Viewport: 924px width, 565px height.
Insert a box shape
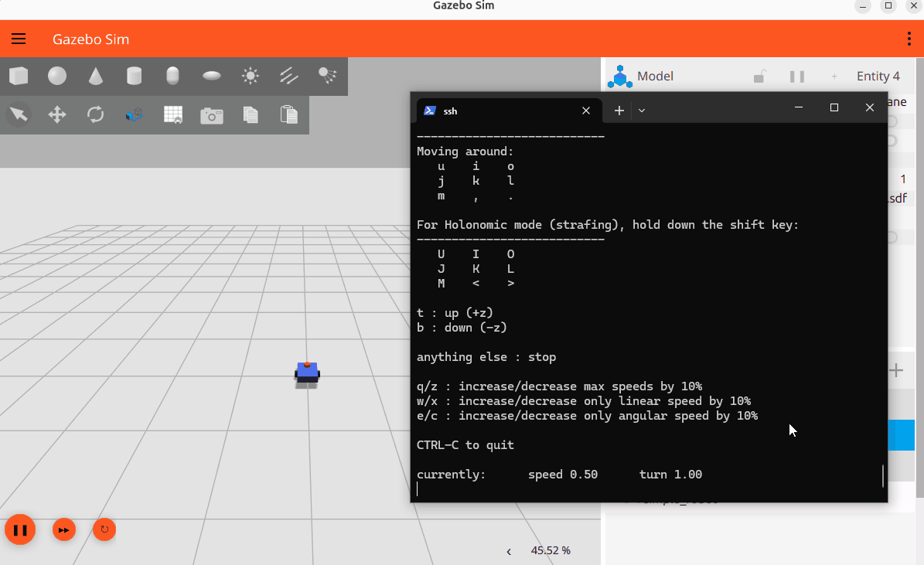[19, 76]
